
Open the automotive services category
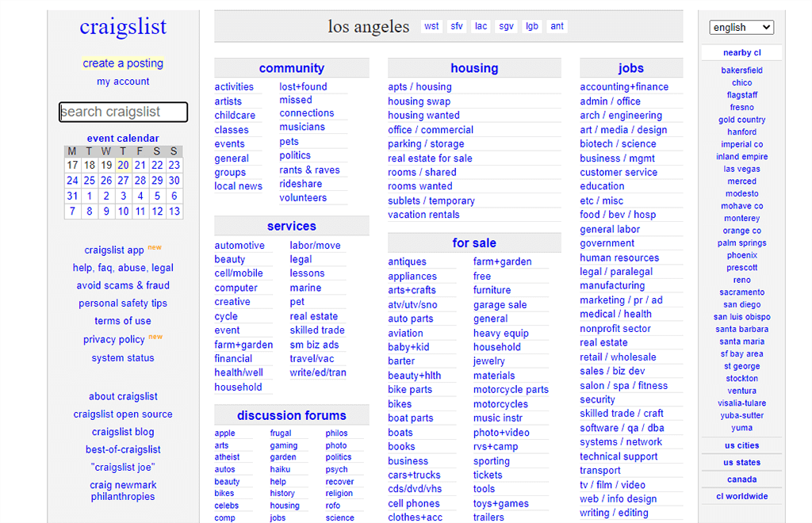(239, 245)
